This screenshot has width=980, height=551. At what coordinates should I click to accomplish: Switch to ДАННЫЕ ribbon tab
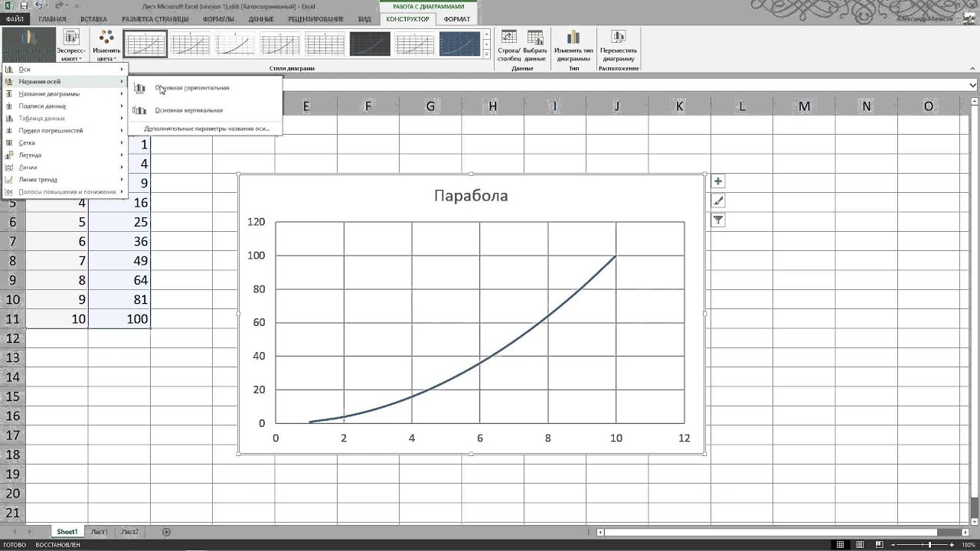click(261, 18)
